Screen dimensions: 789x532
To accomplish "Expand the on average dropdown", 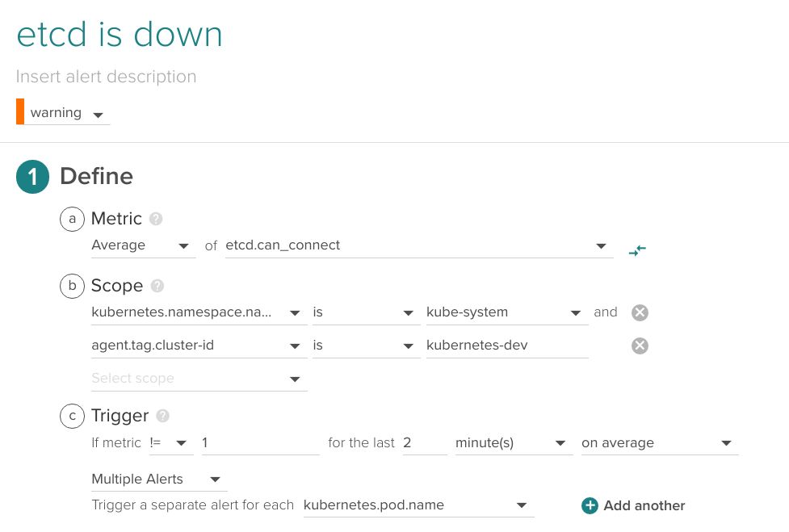I will click(x=659, y=443).
